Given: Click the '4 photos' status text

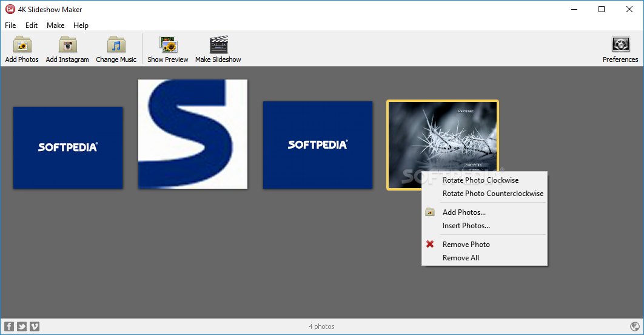Looking at the screenshot, I should [x=321, y=327].
